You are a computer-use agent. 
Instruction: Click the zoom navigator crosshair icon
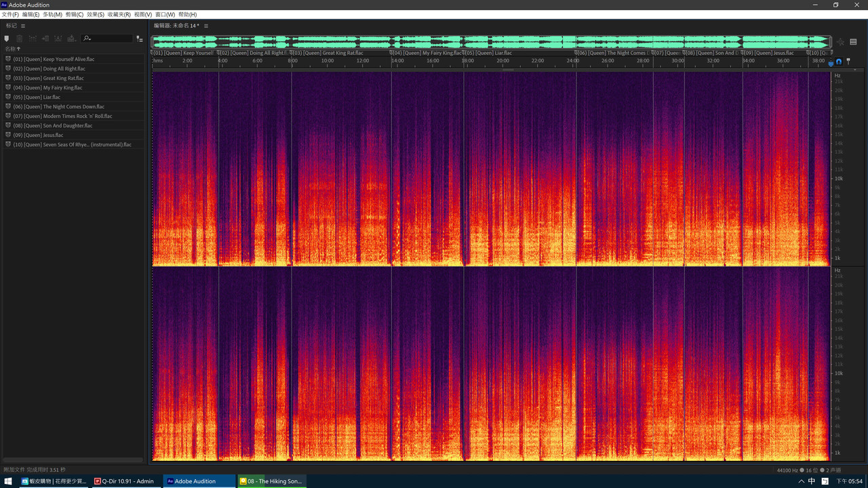[x=841, y=42]
